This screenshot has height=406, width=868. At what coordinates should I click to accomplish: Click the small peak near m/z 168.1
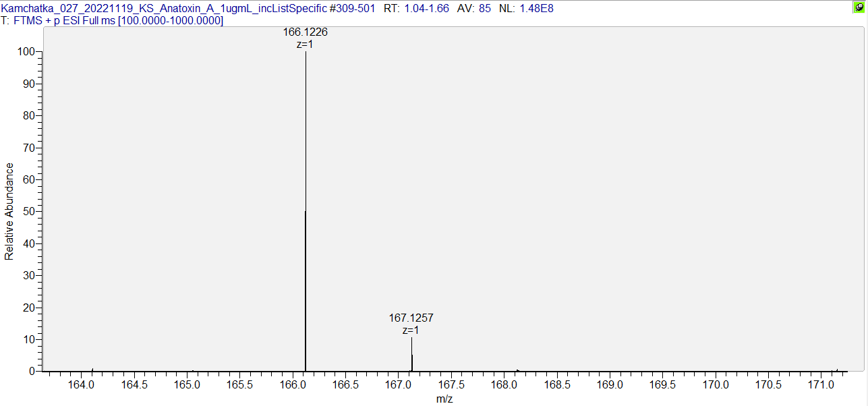click(x=517, y=370)
